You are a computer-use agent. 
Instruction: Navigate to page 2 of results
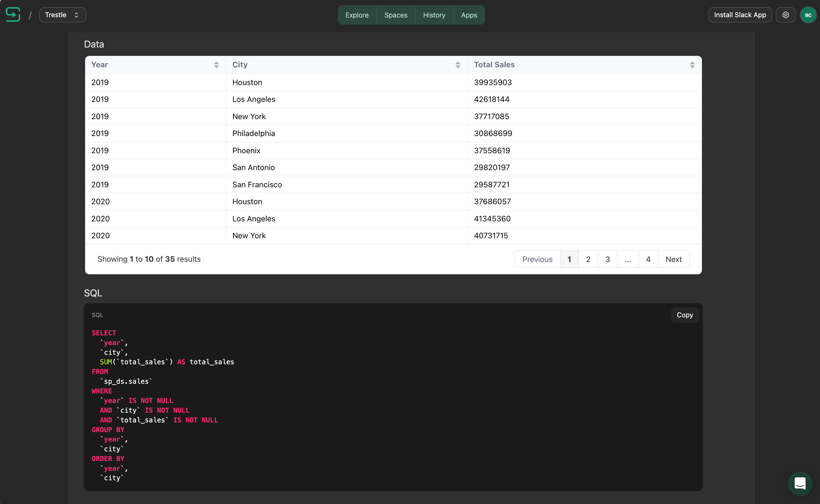[x=587, y=259]
